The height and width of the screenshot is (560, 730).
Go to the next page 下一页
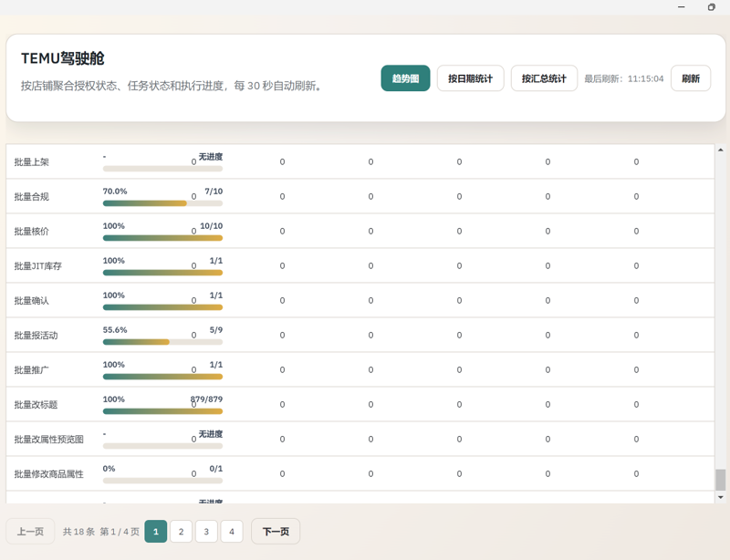276,531
